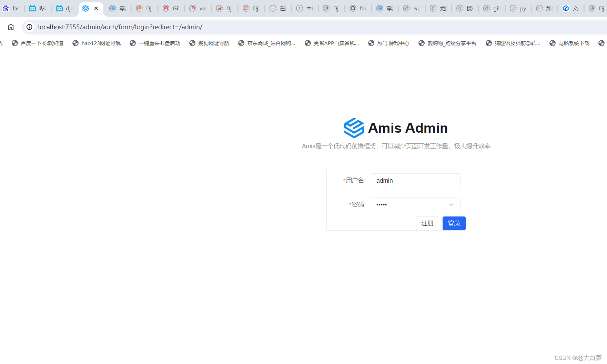This screenshot has width=607, height=364.
Task: Open the 爱购物_购物分享平台 bookmark
Action: coord(447,43)
